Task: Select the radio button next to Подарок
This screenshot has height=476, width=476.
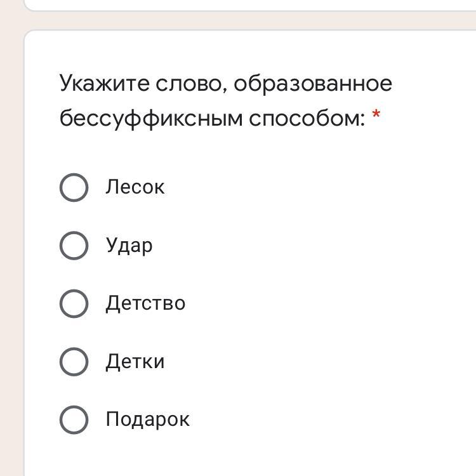Action: tap(74, 420)
